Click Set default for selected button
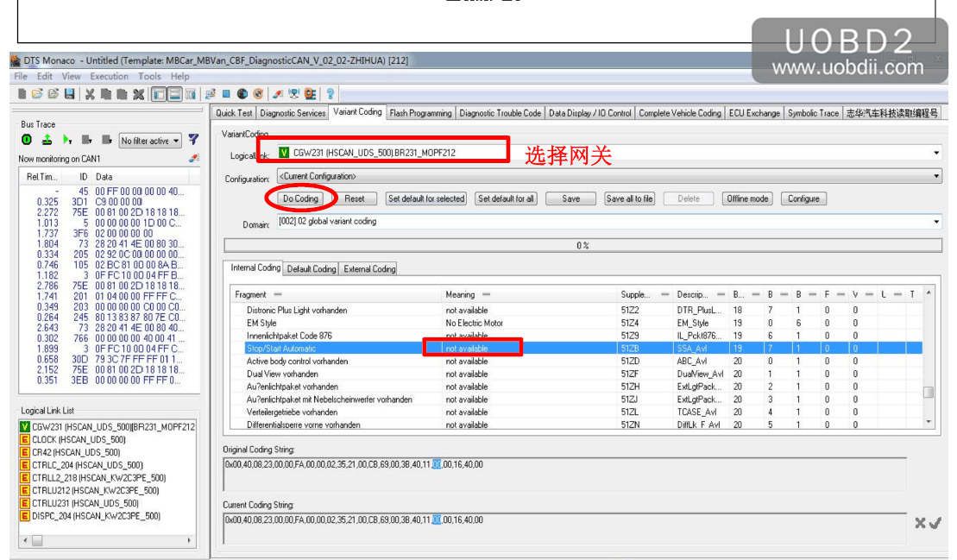Viewport: 957px width, 560px height. coord(426,198)
